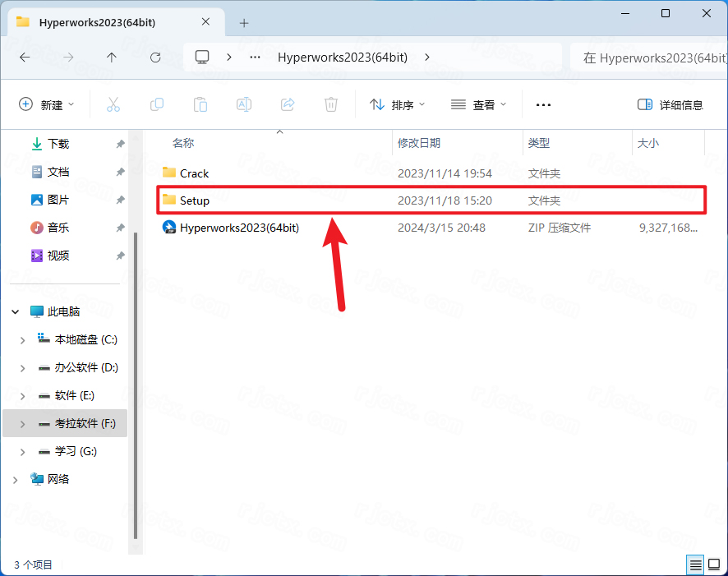Open the 查看 view menu
The width and height of the screenshot is (728, 576).
tap(479, 104)
